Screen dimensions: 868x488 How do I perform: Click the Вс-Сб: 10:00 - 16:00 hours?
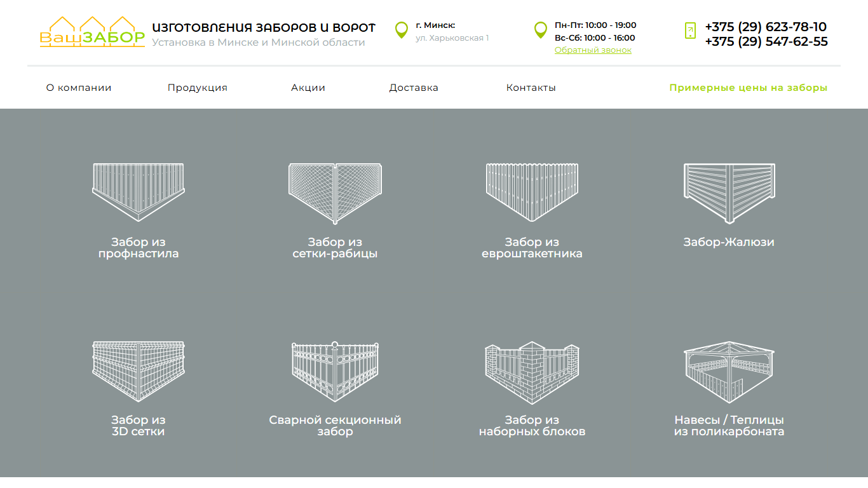click(595, 38)
